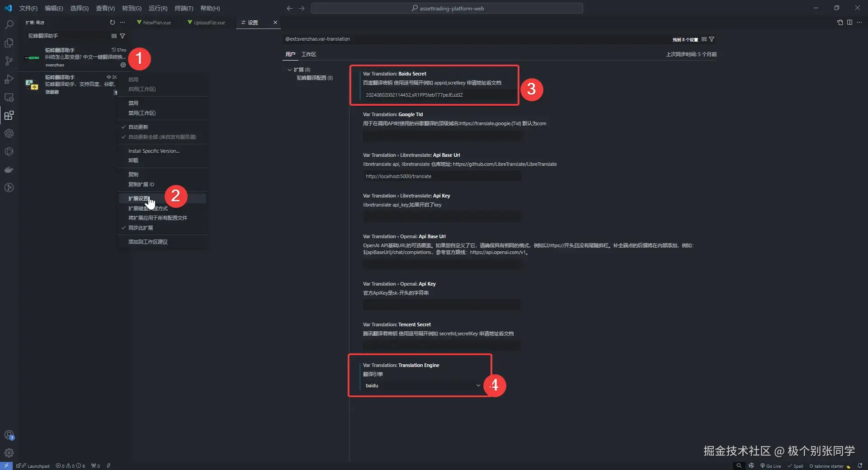Viewport: 868px width, 470px height.
Task: Open the Remote Explorer view
Action: [x=9, y=97]
